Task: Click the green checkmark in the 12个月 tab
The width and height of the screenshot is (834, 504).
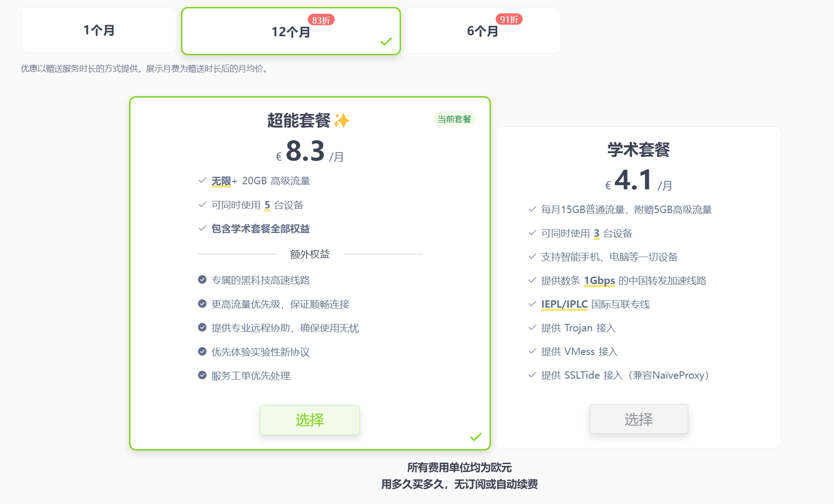Action: point(386,42)
